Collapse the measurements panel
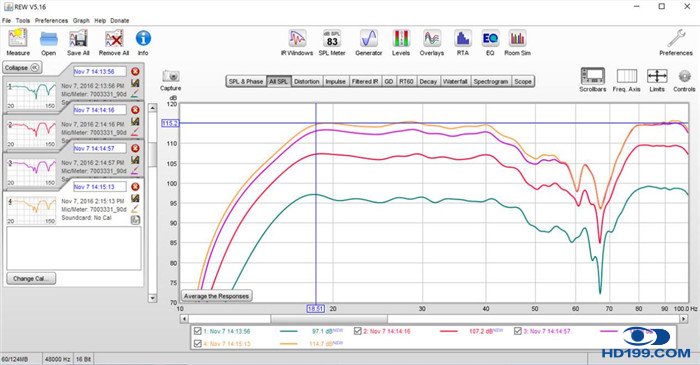 pyautogui.click(x=22, y=68)
